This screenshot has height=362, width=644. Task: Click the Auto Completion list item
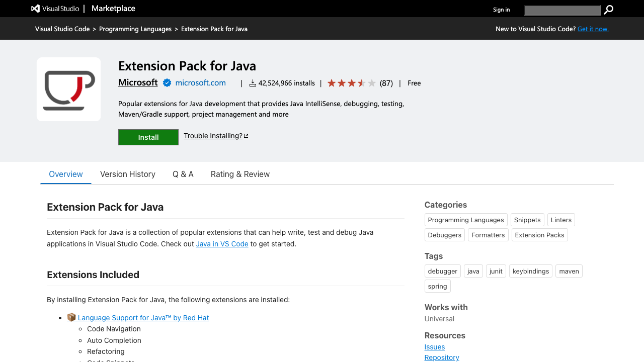[114, 340]
